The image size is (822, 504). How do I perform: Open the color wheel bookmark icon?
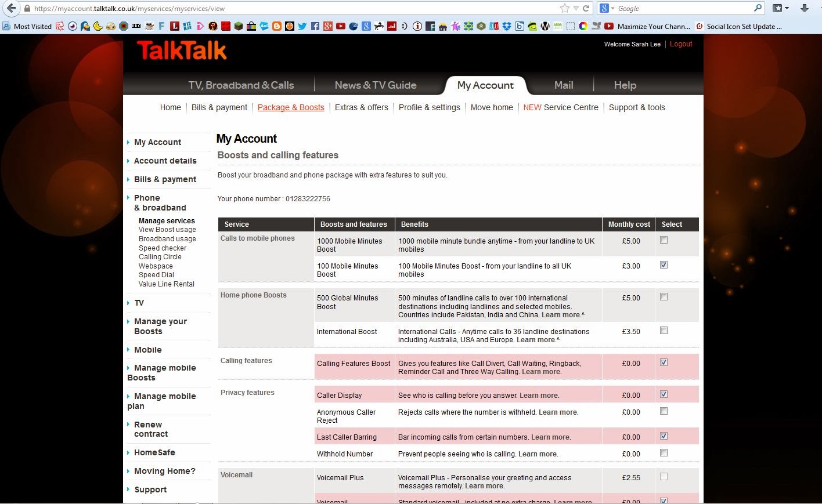pyautogui.click(x=583, y=26)
